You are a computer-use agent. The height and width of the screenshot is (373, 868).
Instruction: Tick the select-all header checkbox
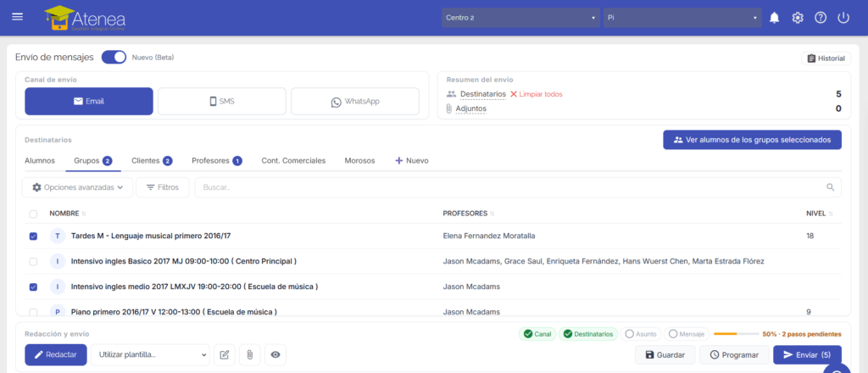[x=33, y=214]
